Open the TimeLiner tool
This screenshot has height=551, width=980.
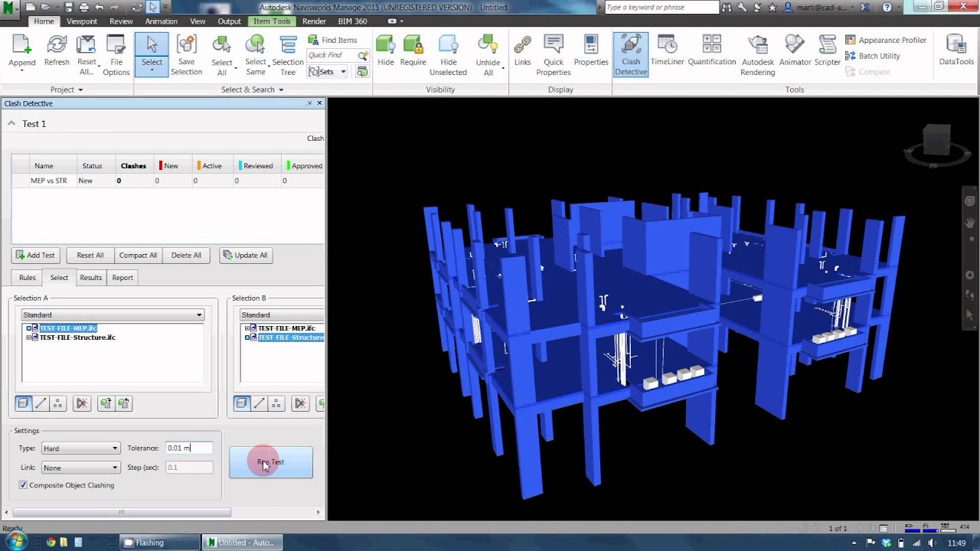click(668, 52)
